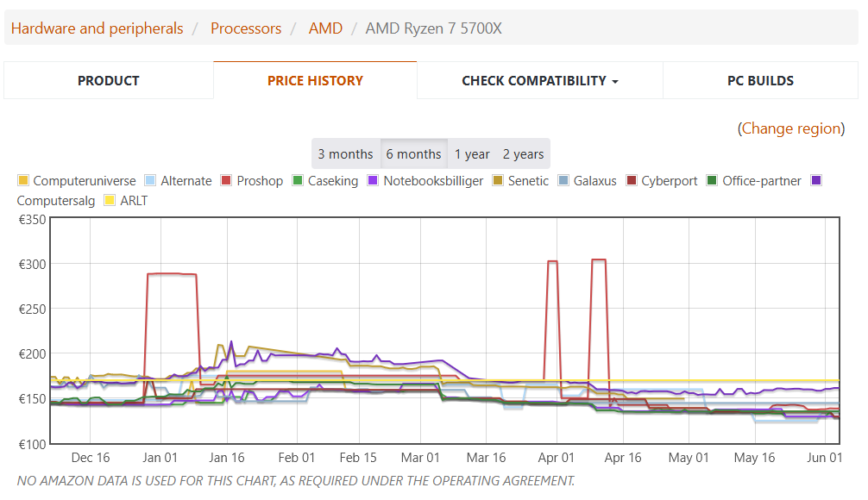The height and width of the screenshot is (500, 868).
Task: Click the Dec 16 x-axis label
Action: click(x=91, y=458)
